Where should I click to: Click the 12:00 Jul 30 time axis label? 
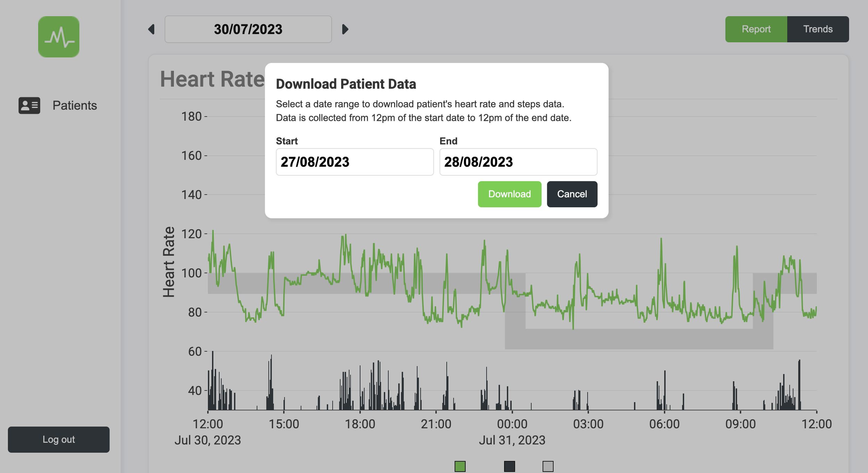(x=208, y=424)
